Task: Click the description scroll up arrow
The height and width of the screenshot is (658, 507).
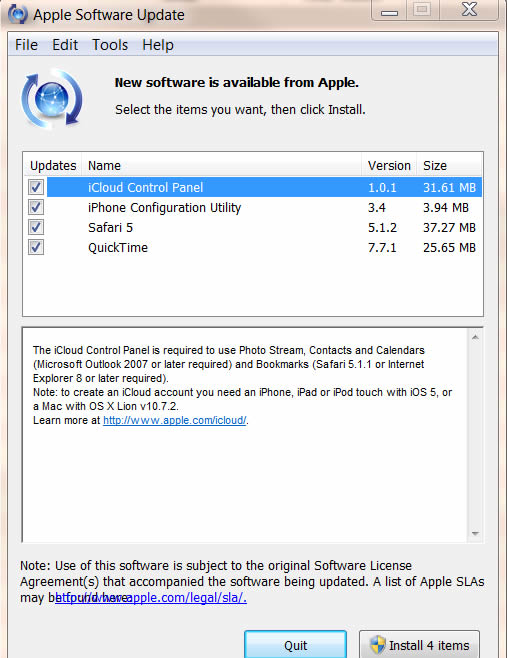Action: click(x=475, y=337)
